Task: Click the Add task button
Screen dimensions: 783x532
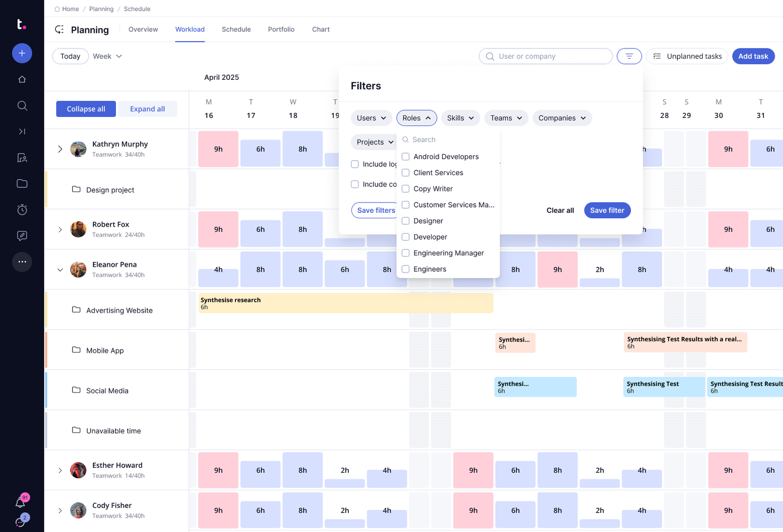Action: tap(753, 56)
